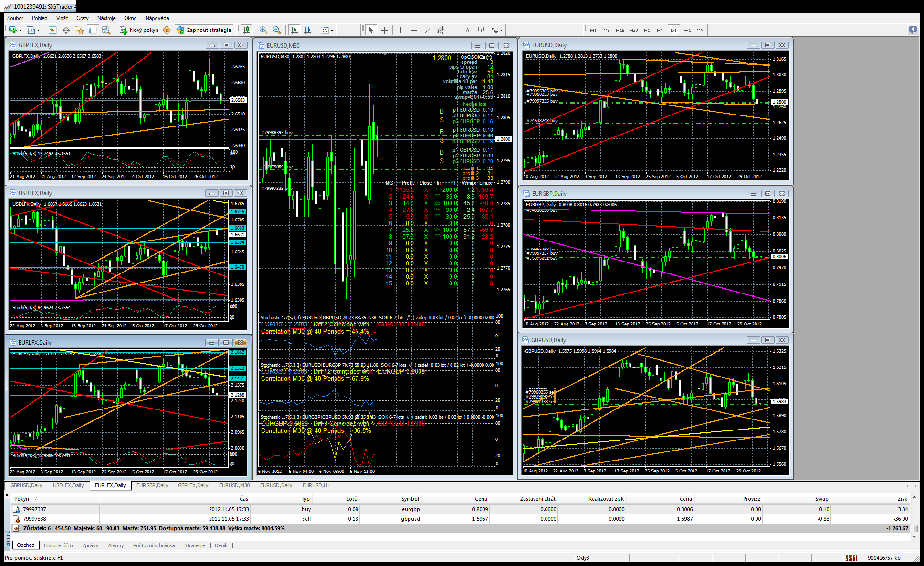Click the zoom out magnifier

277,30
